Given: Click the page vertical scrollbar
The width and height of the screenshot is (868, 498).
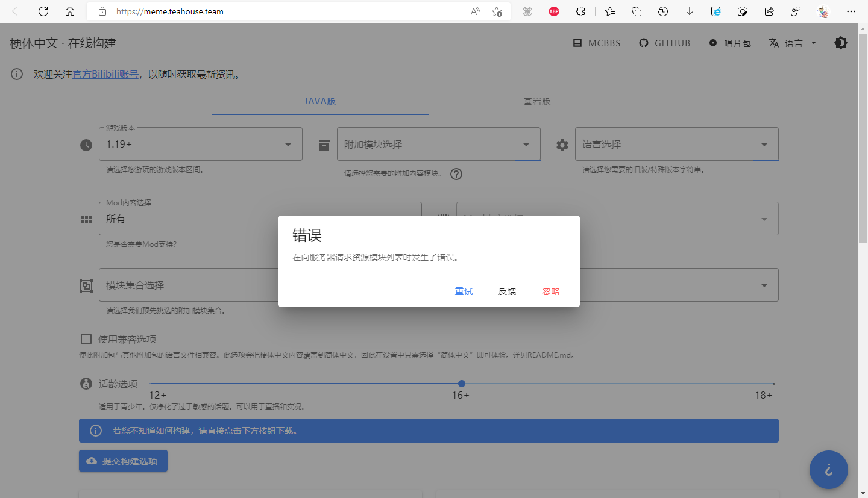Looking at the screenshot, I should tap(863, 139).
